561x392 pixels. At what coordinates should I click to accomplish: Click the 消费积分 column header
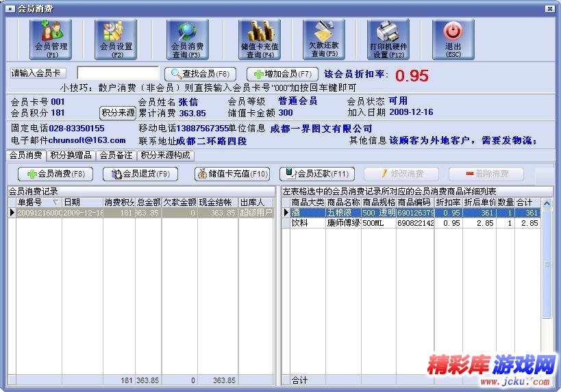[x=119, y=202]
